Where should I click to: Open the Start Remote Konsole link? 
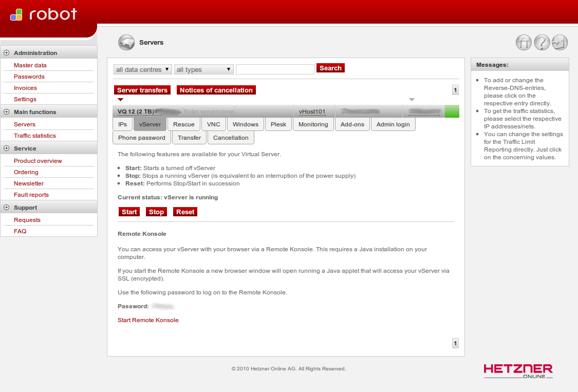click(148, 320)
